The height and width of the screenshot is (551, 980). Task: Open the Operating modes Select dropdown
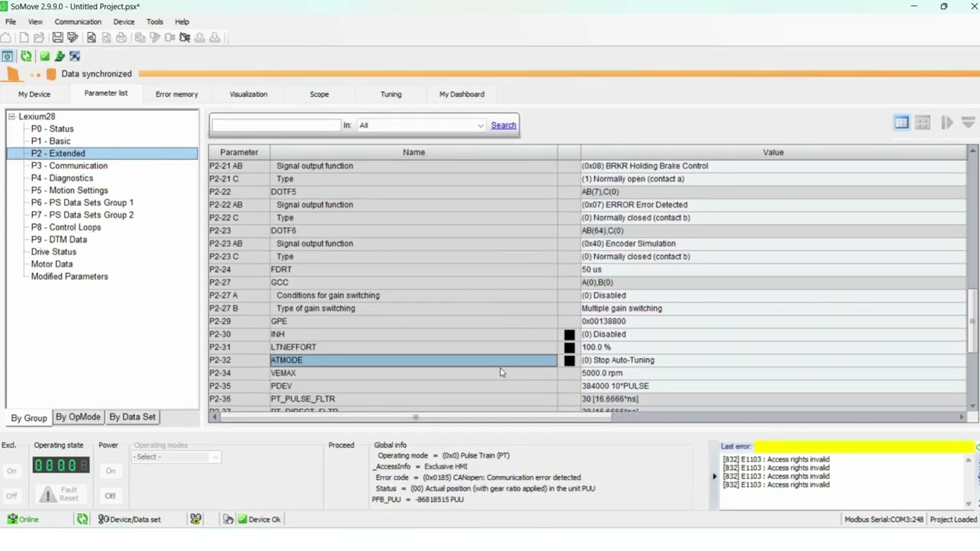pos(176,457)
